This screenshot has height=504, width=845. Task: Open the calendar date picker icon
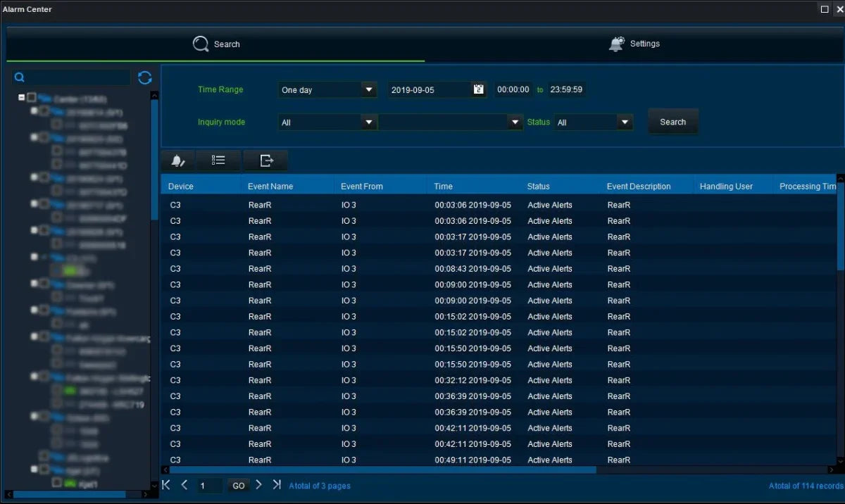pos(479,89)
